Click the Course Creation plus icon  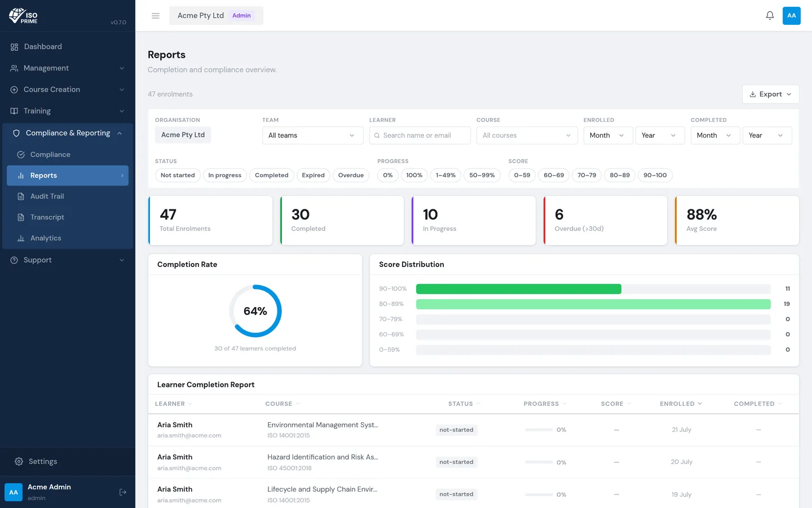15,90
